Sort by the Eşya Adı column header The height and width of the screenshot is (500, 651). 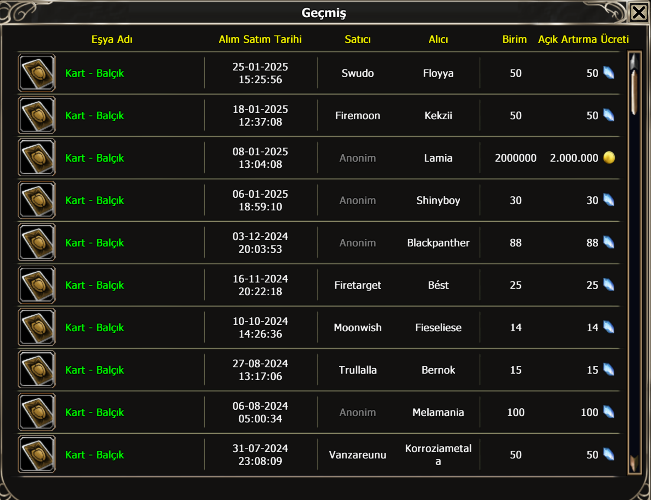[111, 39]
